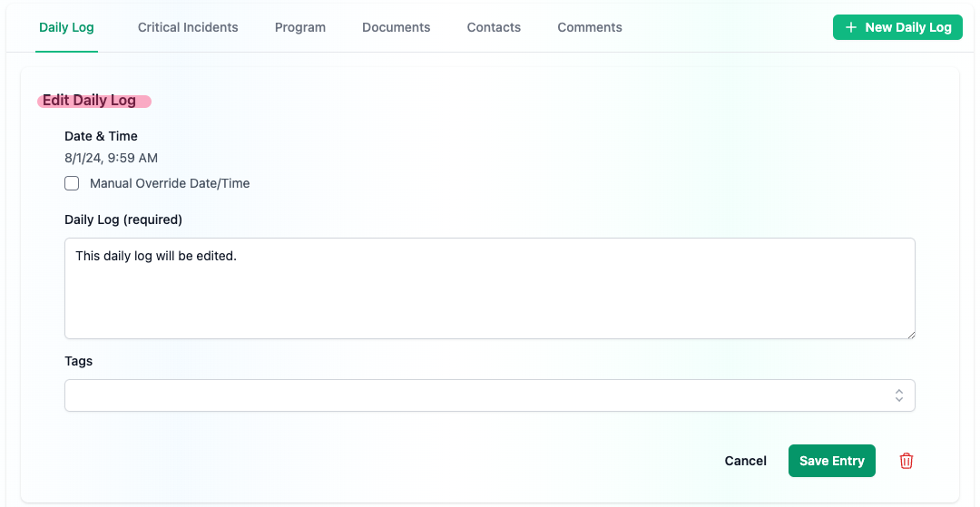Delete entry with the red trash icon
Image resolution: width=980 pixels, height=507 pixels.
[x=906, y=461]
